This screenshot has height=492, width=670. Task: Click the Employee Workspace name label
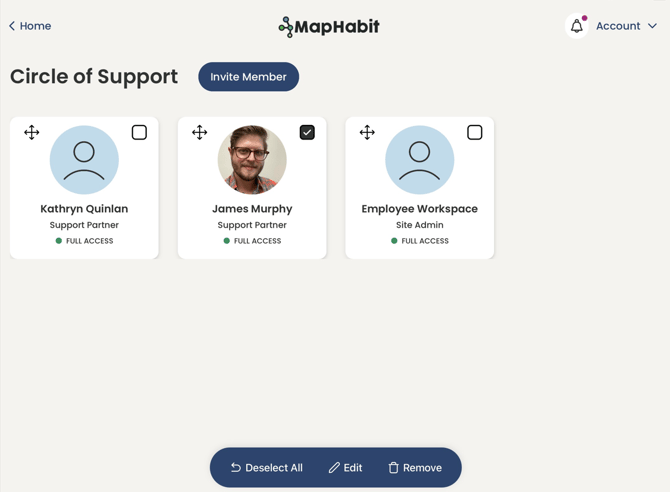pos(420,209)
